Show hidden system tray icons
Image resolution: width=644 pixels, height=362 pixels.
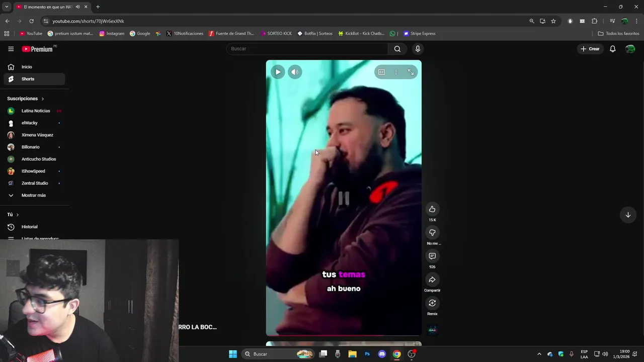tap(539, 354)
